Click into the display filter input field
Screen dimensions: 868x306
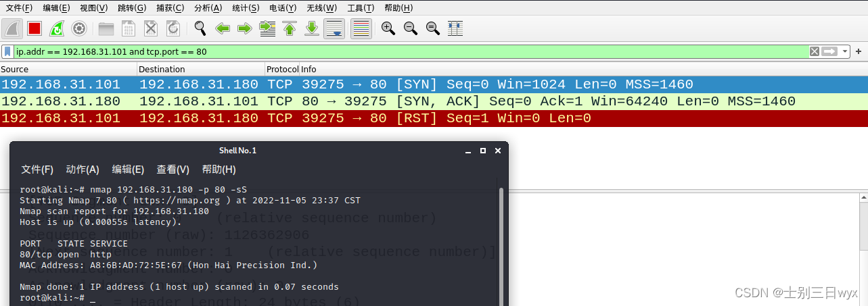(411, 51)
